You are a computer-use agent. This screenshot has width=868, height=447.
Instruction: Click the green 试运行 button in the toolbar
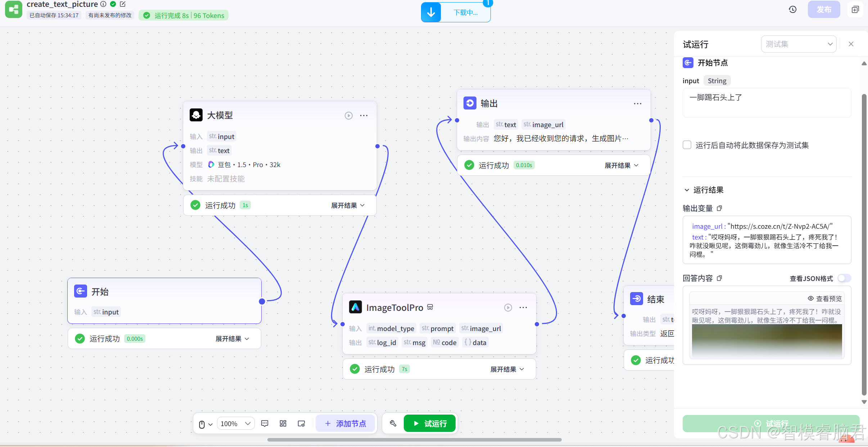coord(430,424)
